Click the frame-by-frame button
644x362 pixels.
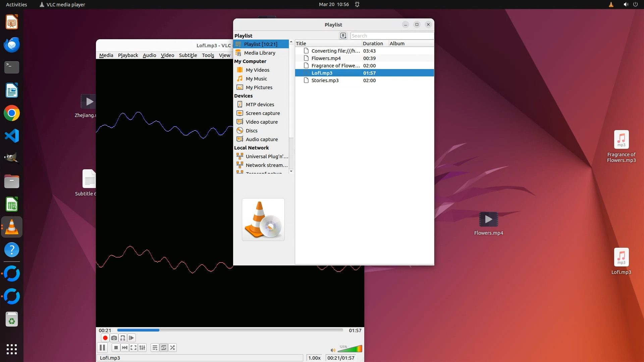tap(131, 338)
